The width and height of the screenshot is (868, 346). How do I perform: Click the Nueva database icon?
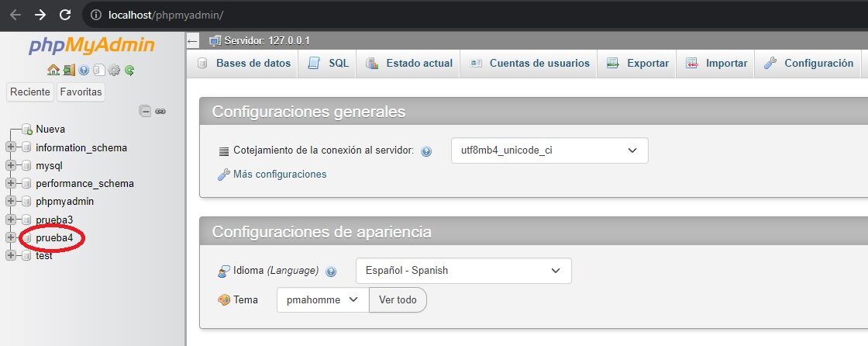[27, 130]
